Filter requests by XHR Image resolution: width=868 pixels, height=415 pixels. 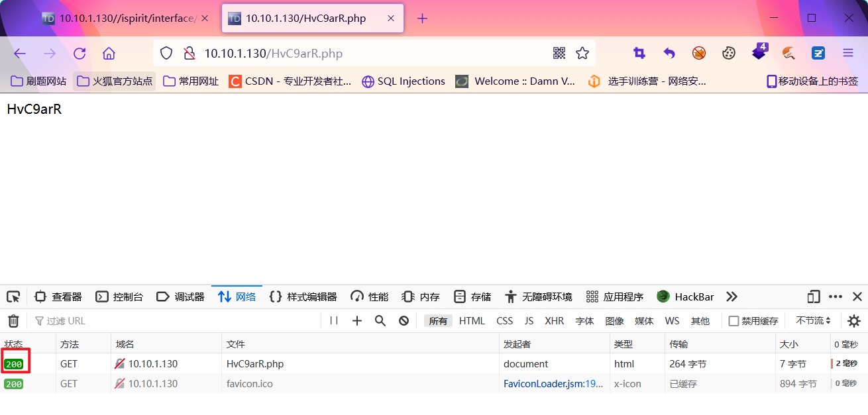coord(555,321)
